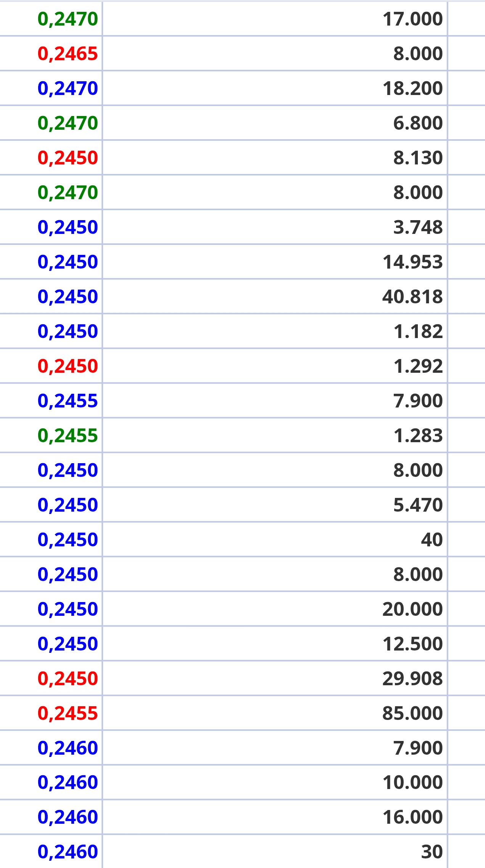Screen dimensions: 485x868
Task: Click the volume cell showing 17.000
Action: tap(412, 19)
